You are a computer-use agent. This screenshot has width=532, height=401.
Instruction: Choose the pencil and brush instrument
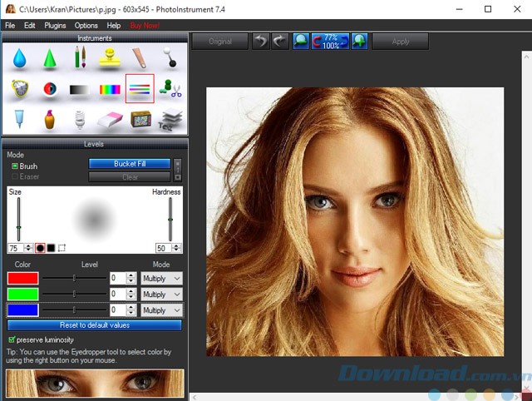(80, 58)
